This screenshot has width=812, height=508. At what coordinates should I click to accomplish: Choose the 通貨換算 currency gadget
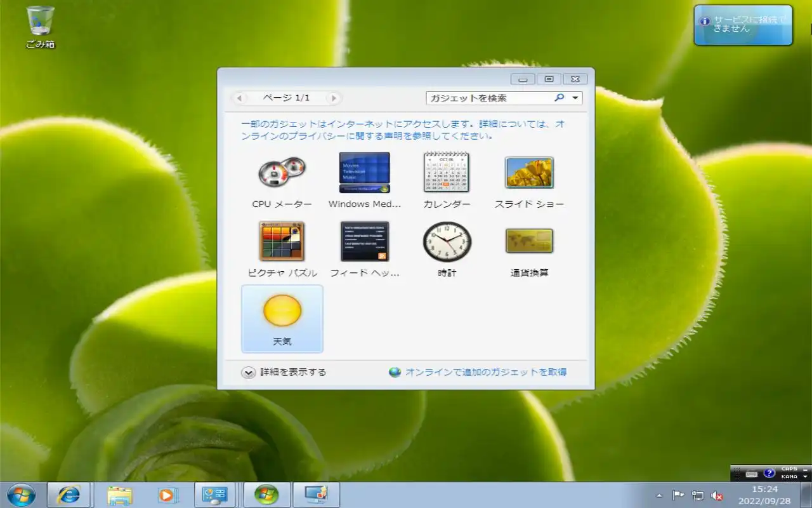point(529,241)
